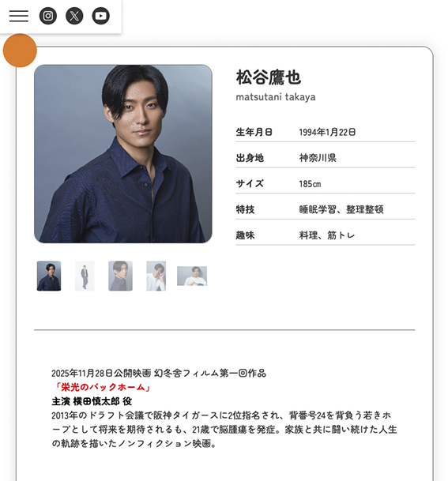Select the landscape seated thumbnail

(x=192, y=276)
